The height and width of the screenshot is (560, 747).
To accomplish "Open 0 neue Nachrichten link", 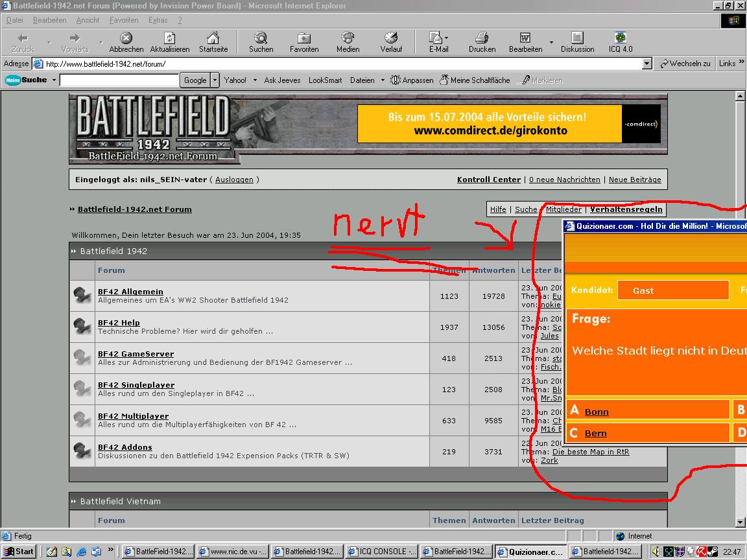I will [x=565, y=180].
